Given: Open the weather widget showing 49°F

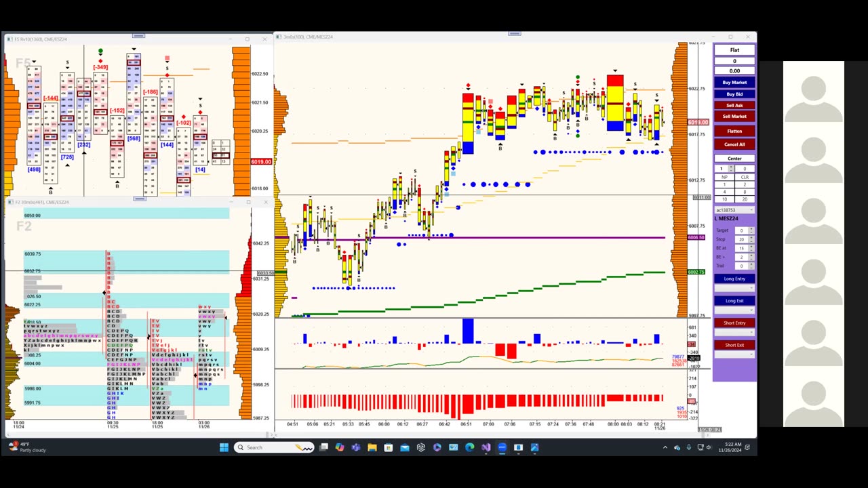Looking at the screenshot, I should 27,447.
